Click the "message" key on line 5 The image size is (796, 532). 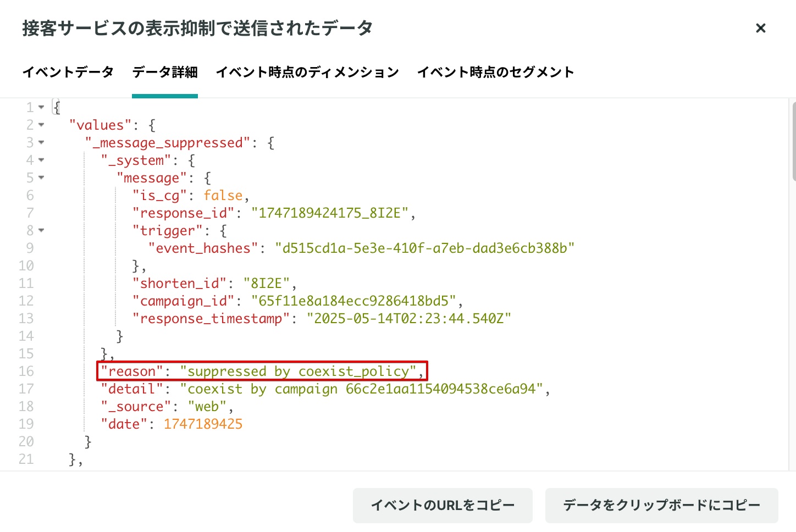point(152,178)
